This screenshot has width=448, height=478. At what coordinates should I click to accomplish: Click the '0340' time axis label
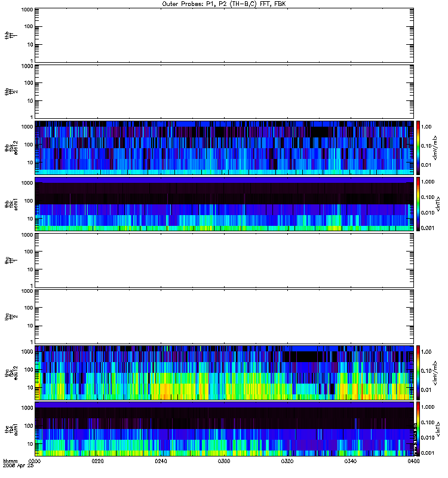coord(351,461)
